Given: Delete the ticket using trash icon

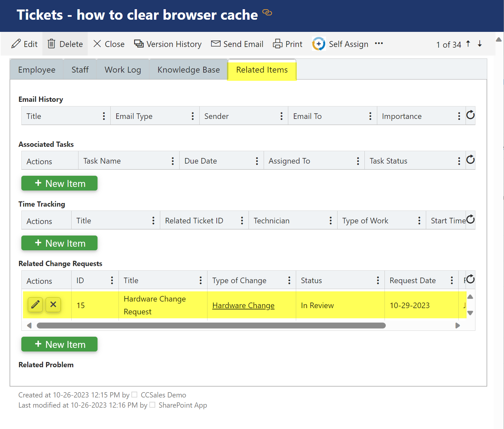Looking at the screenshot, I should coord(52,44).
